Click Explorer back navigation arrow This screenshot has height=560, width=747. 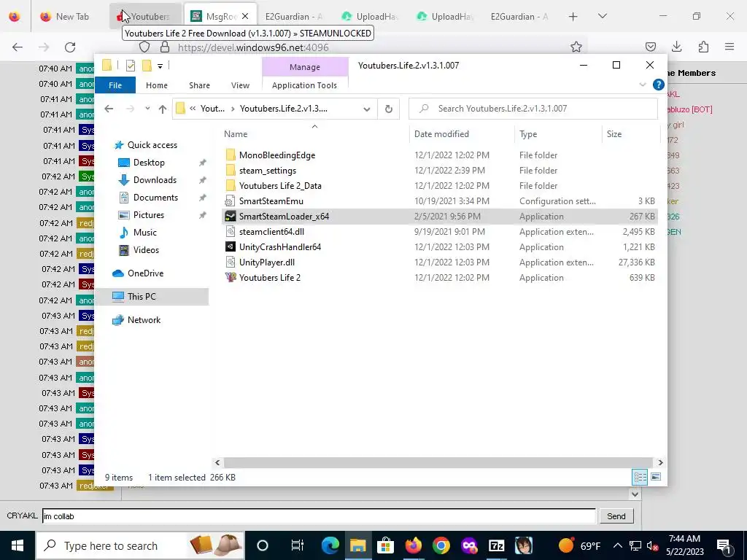point(109,109)
